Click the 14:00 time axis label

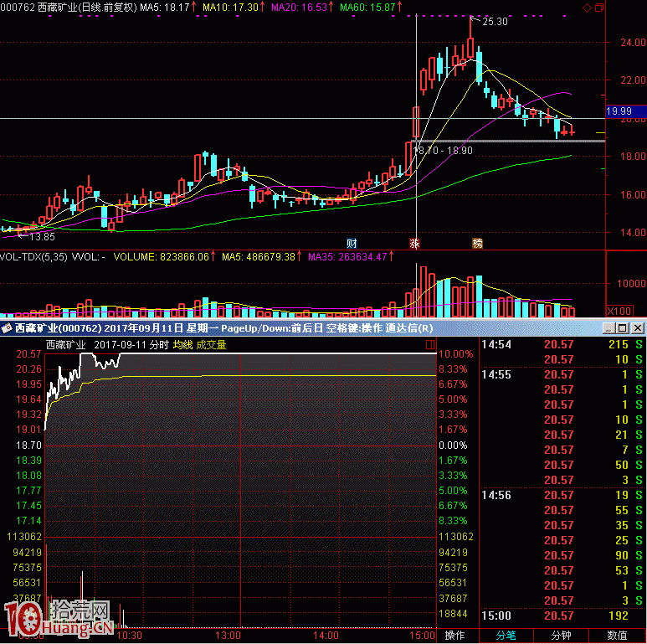coord(326,636)
